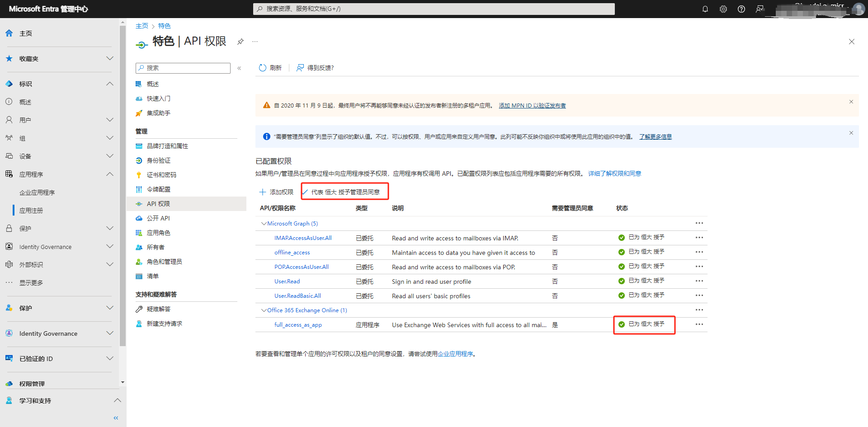Select 令牌配置 in the management menu

coord(159,189)
